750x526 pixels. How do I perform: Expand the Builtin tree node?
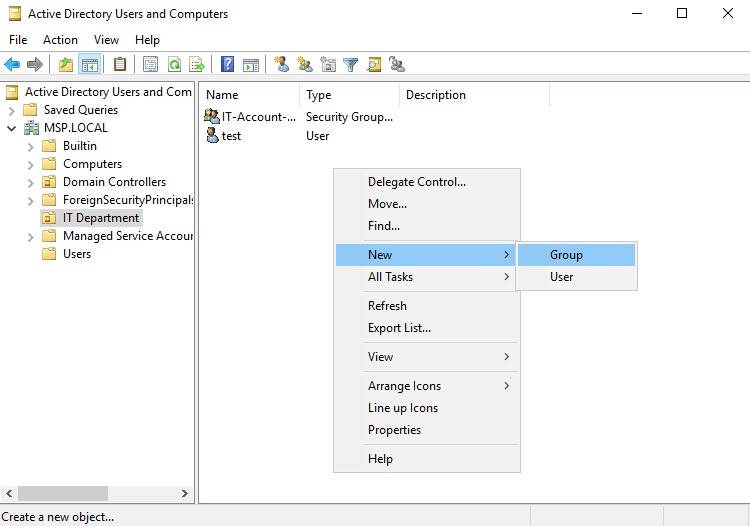(31, 146)
